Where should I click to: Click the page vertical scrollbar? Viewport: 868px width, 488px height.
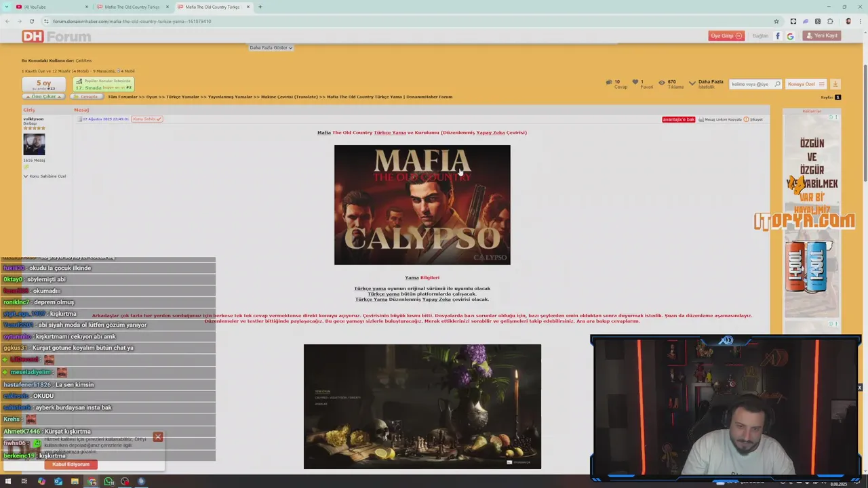865,122
